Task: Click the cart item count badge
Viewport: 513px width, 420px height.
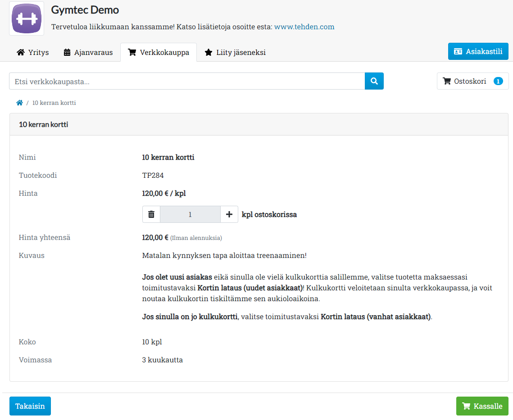Action: (498, 81)
